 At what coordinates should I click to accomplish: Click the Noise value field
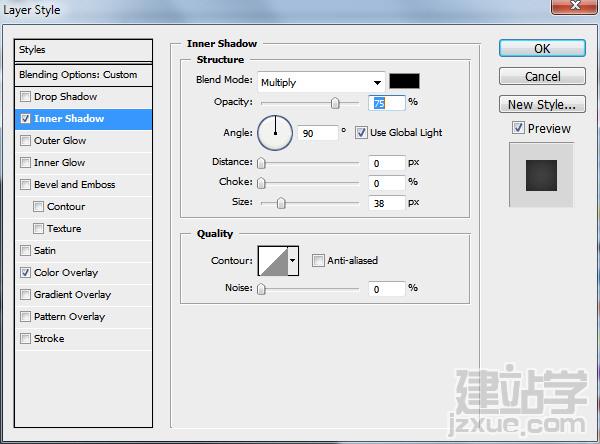point(386,289)
